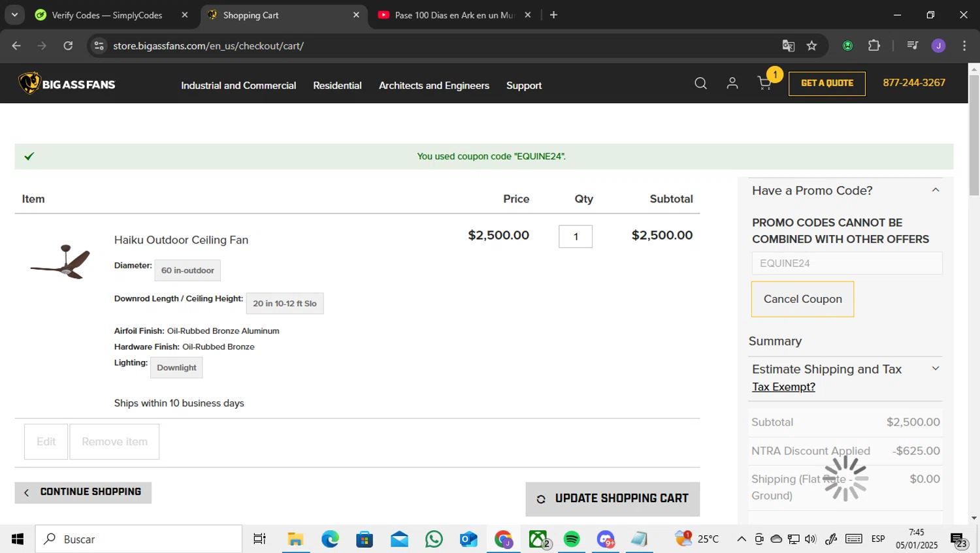Open the Haiku Outdoor Ceiling Fan link
The width and height of the screenshot is (980, 553).
tap(181, 240)
